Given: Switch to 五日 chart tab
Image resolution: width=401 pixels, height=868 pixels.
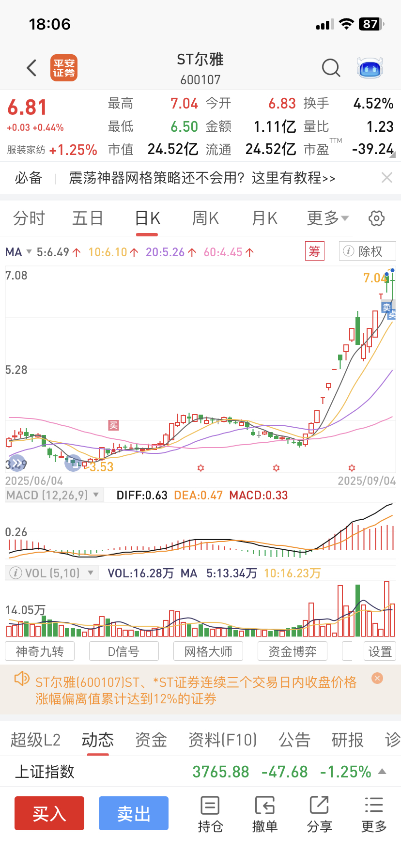Looking at the screenshot, I should [88, 218].
